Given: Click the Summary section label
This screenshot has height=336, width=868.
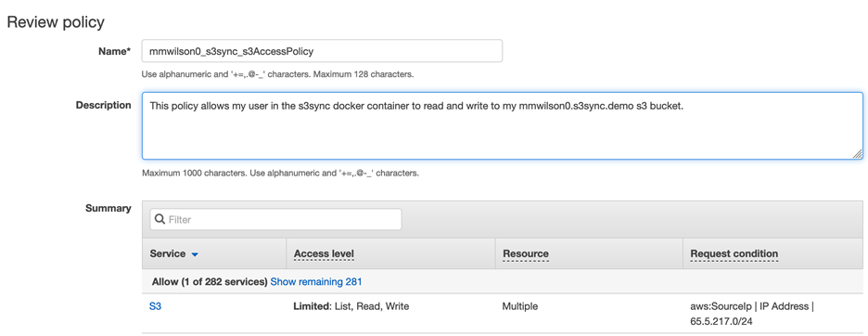Looking at the screenshot, I should click(x=108, y=209).
